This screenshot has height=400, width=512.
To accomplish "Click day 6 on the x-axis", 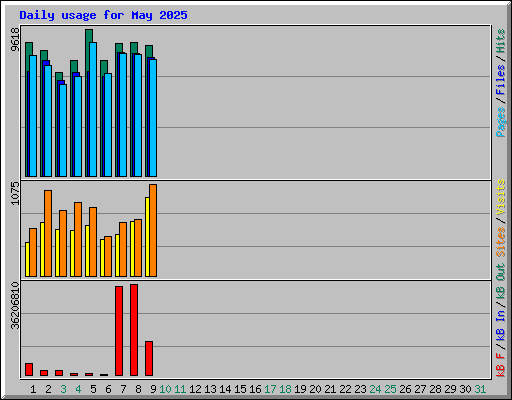I will [108, 389].
